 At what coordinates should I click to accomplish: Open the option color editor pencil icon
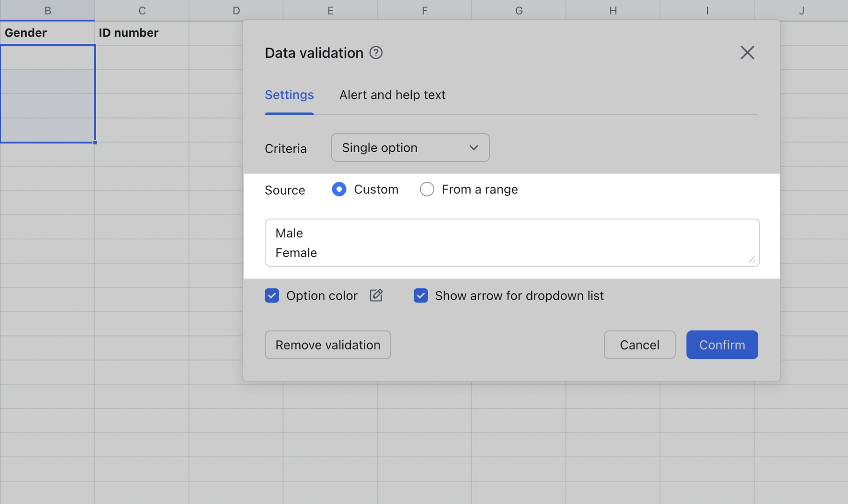[376, 295]
